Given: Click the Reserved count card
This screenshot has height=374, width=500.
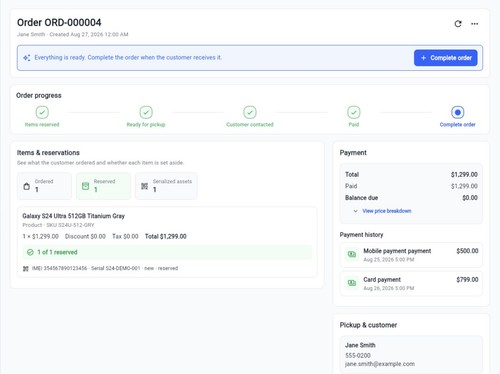Looking at the screenshot, I should pyautogui.click(x=103, y=186).
